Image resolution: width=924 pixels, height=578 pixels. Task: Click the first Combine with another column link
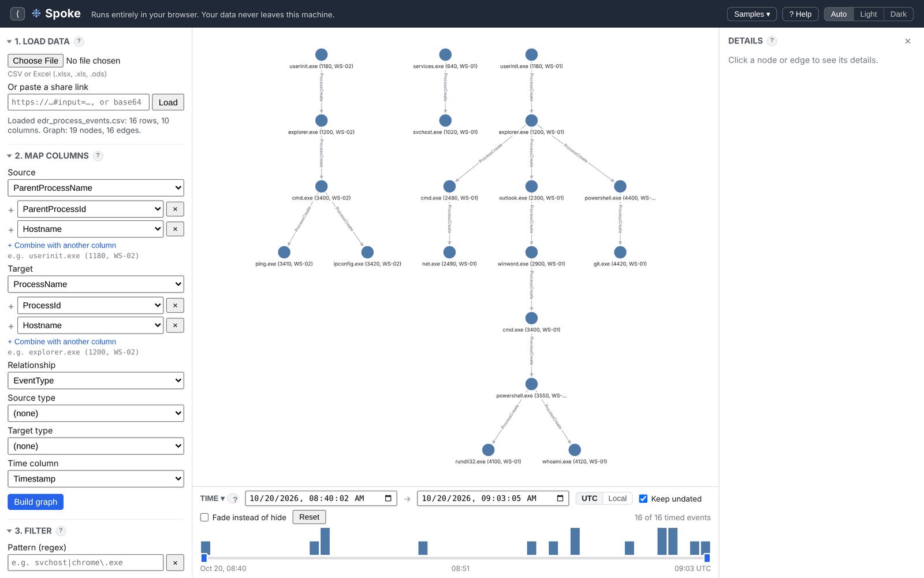click(x=62, y=245)
